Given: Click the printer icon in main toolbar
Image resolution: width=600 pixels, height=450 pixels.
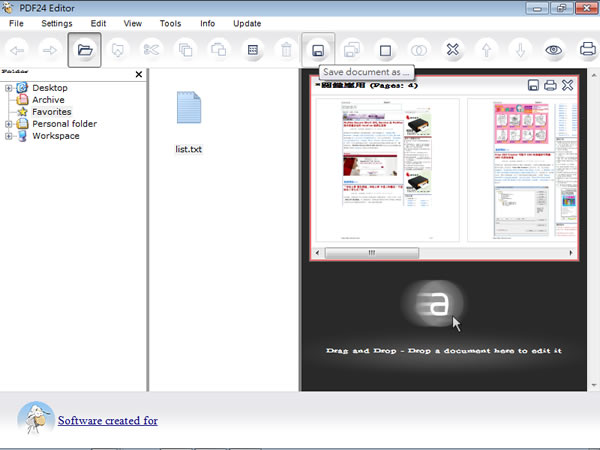Looking at the screenshot, I should pyautogui.click(x=588, y=49).
